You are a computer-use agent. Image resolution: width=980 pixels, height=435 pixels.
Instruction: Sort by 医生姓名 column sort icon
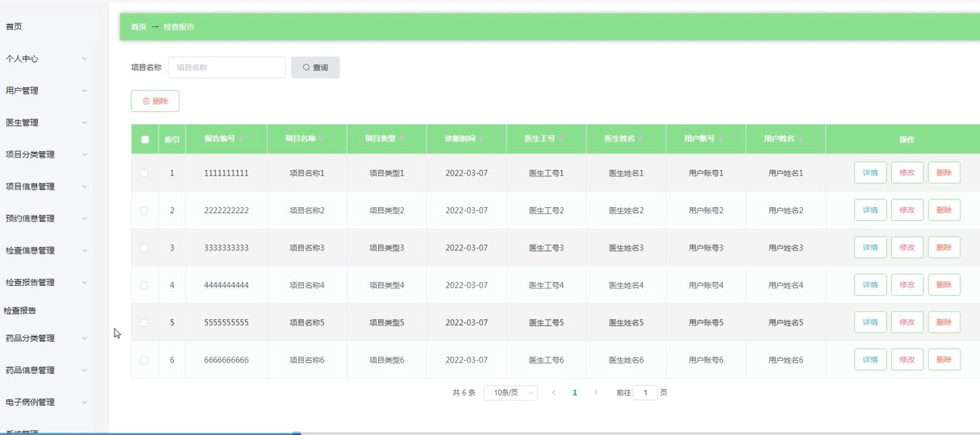click(x=642, y=139)
